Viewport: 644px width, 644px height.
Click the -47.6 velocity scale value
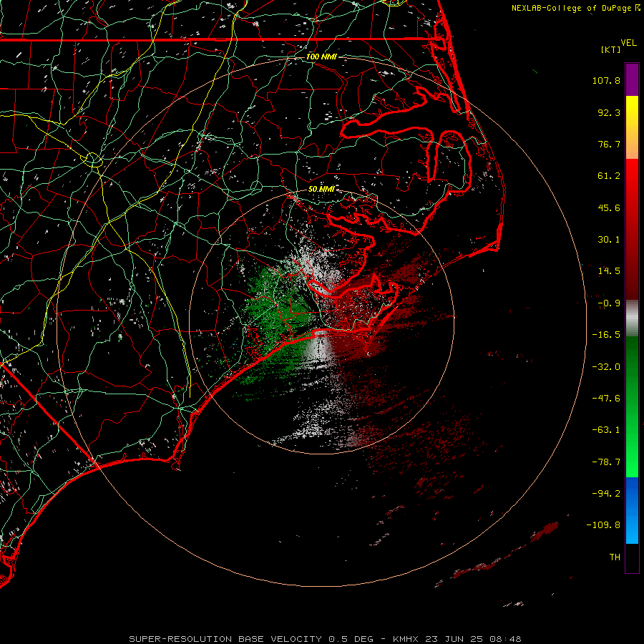click(x=606, y=399)
